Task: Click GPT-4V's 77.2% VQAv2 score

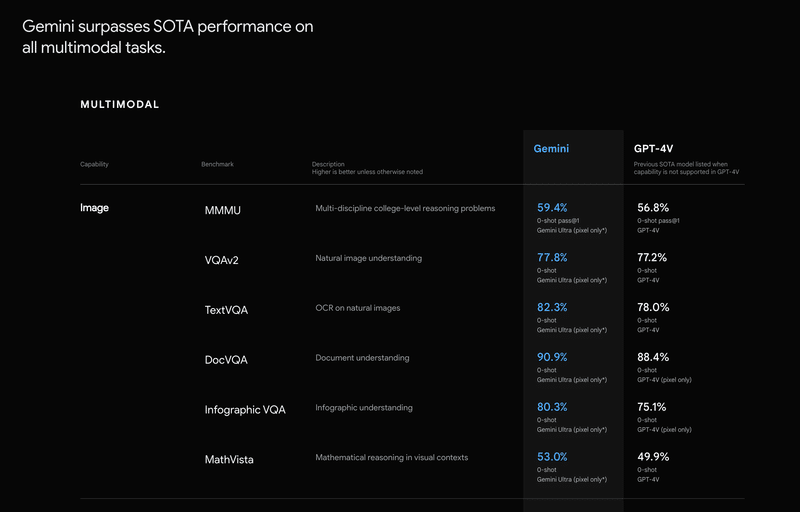Action: 652,258
